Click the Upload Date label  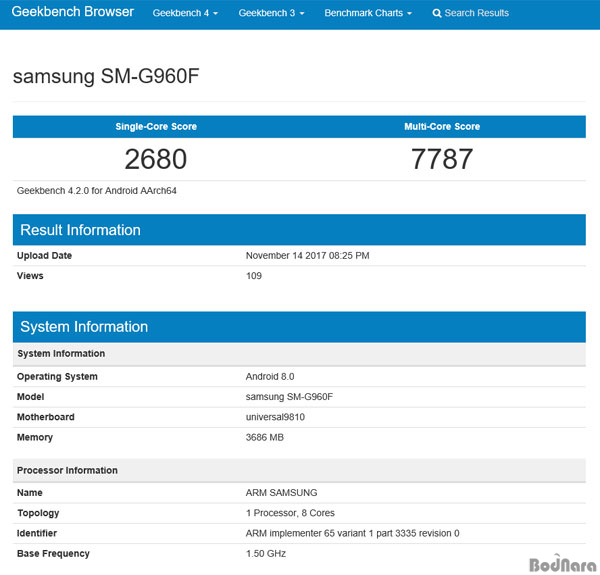click(x=44, y=256)
